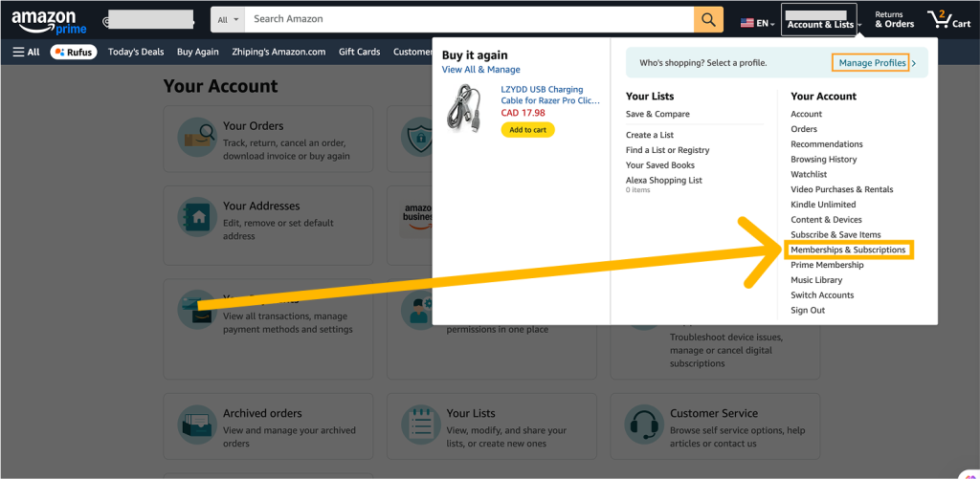The width and height of the screenshot is (980, 479).
Task: Open the All hamburger menu
Action: point(26,52)
